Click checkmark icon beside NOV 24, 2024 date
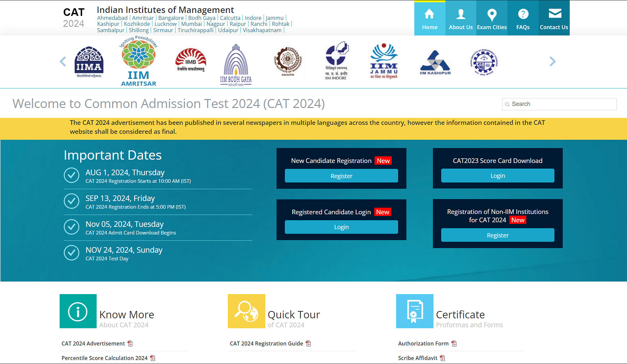This screenshot has width=627, height=364. click(72, 253)
